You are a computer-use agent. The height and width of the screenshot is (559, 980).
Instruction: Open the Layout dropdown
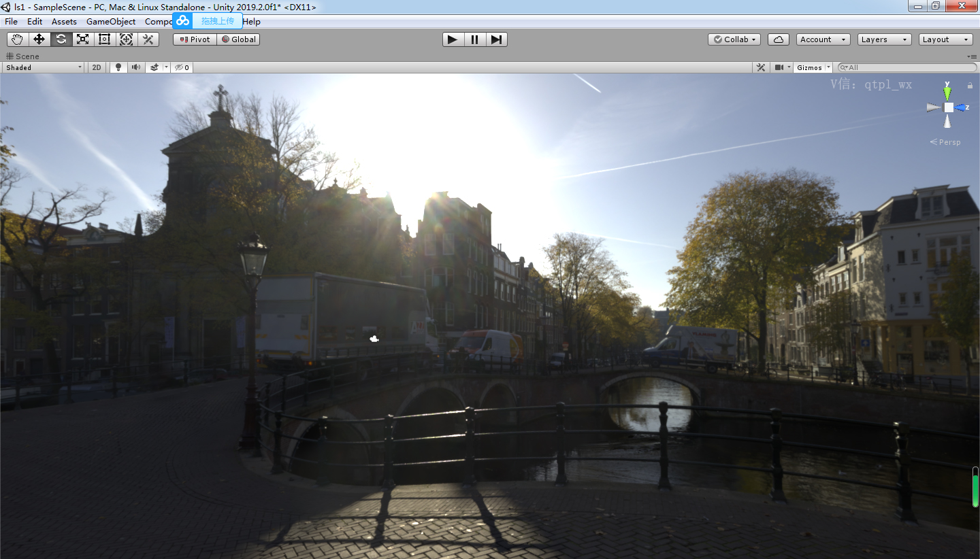click(946, 39)
